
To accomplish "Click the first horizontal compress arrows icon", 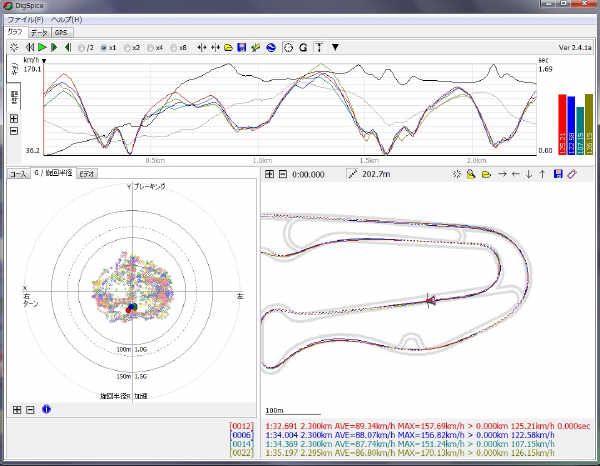I will [x=202, y=47].
